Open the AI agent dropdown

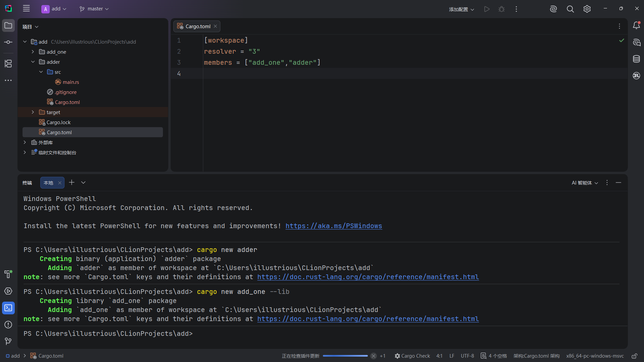585,183
